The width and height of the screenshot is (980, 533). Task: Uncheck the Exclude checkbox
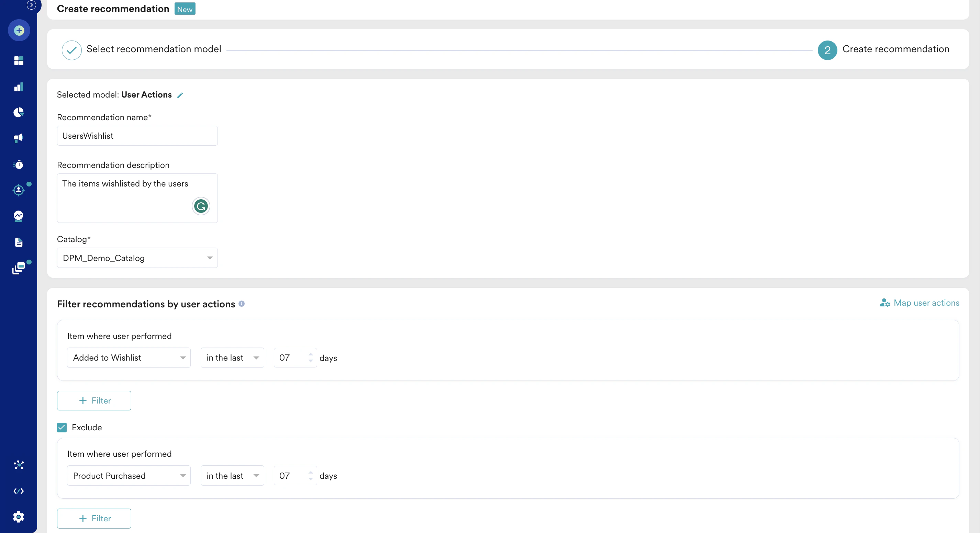62,427
